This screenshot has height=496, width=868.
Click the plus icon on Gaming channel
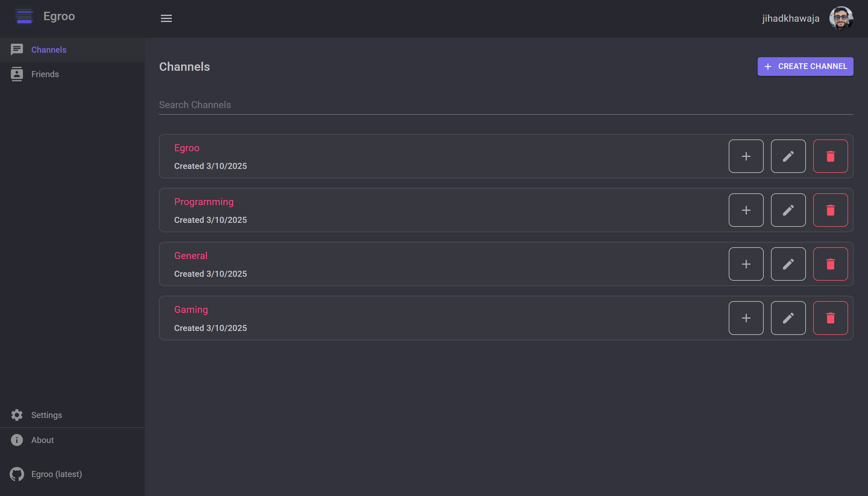coord(746,318)
